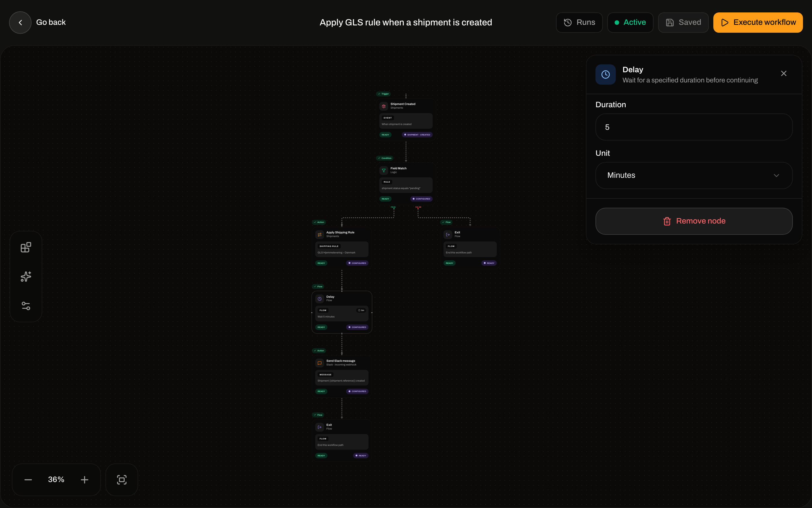812x508 pixels.
Task: Zoom in with the plus button
Action: (85, 479)
